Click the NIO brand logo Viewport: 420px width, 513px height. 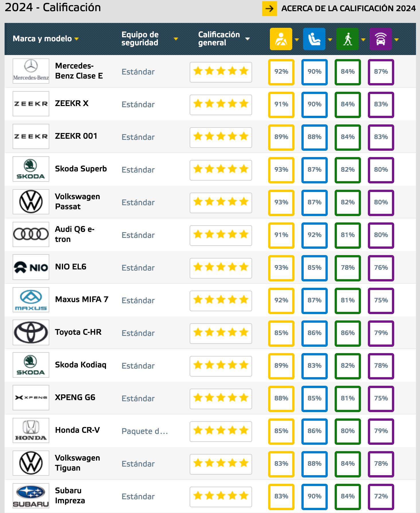tap(31, 267)
